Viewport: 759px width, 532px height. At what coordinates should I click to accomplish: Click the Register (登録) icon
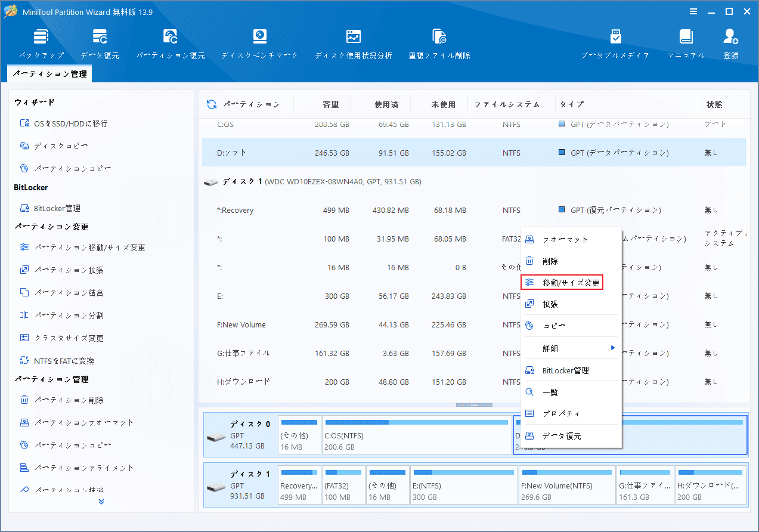pos(731,44)
